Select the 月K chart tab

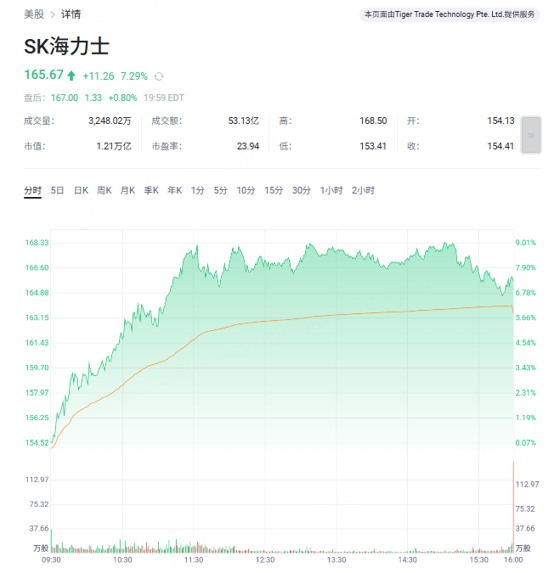point(128,190)
